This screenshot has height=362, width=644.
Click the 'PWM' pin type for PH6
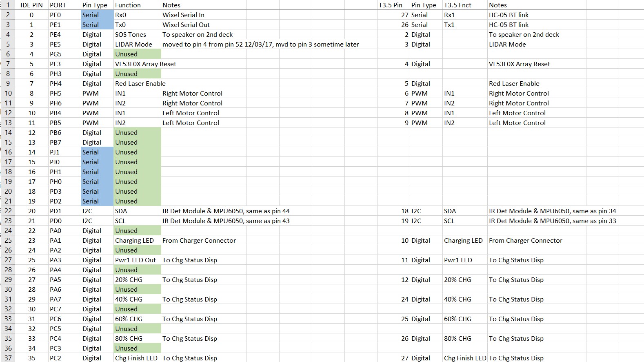[97, 103]
